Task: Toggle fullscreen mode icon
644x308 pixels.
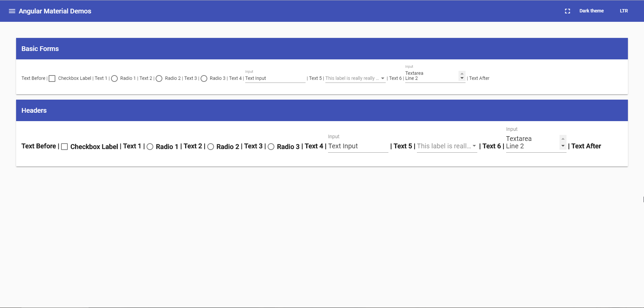Action: click(x=568, y=11)
